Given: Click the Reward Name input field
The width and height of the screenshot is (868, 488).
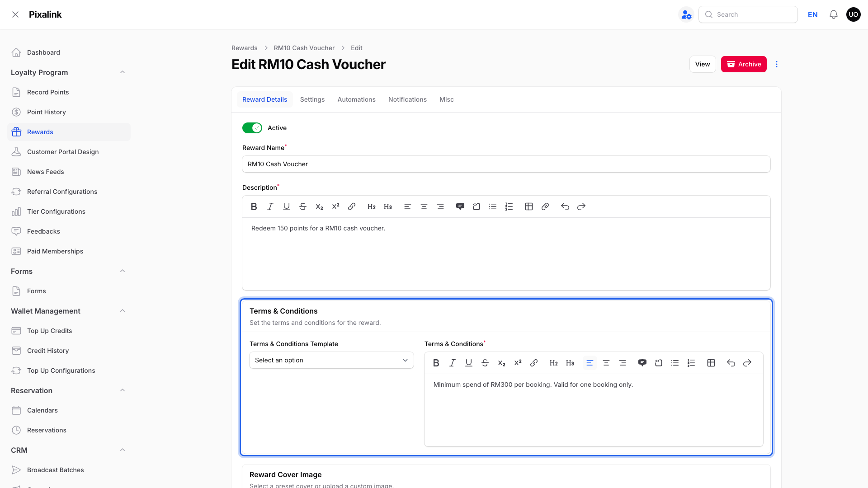Looking at the screenshot, I should (506, 164).
